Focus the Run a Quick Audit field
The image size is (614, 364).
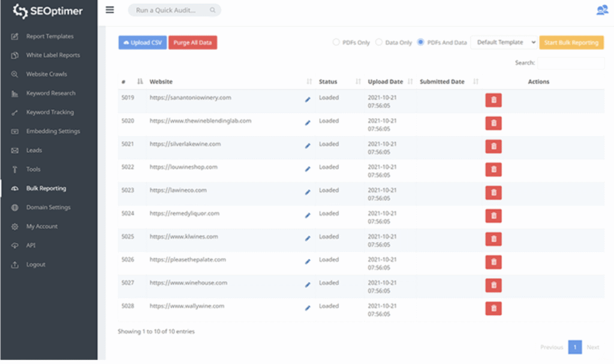(174, 10)
